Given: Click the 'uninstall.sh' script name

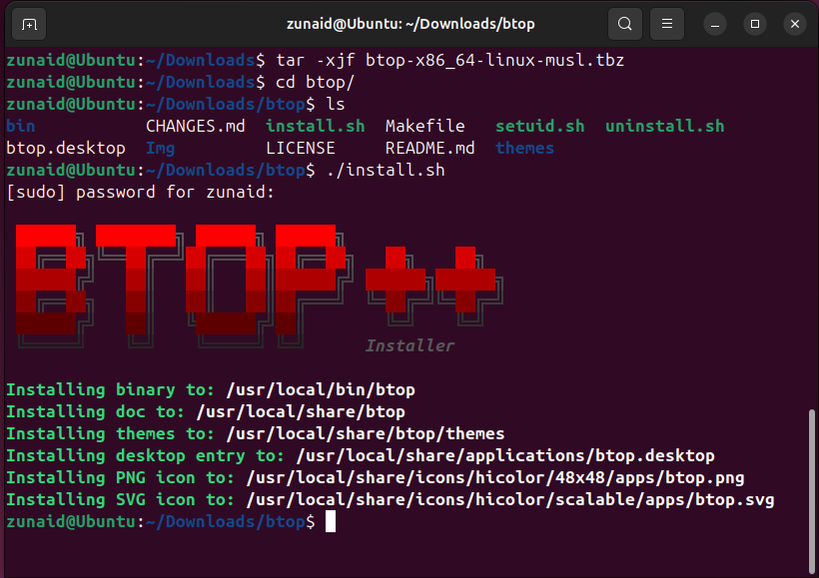Looking at the screenshot, I should [x=664, y=125].
